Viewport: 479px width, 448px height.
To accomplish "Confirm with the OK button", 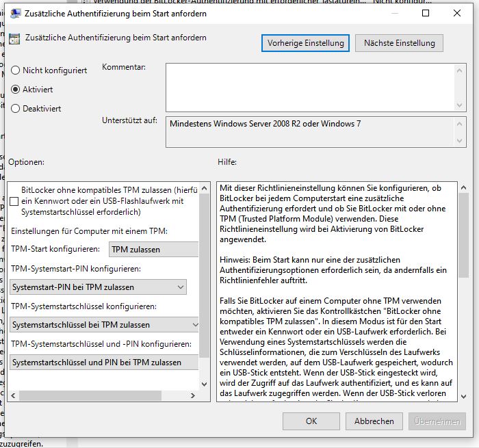I will pyautogui.click(x=311, y=421).
